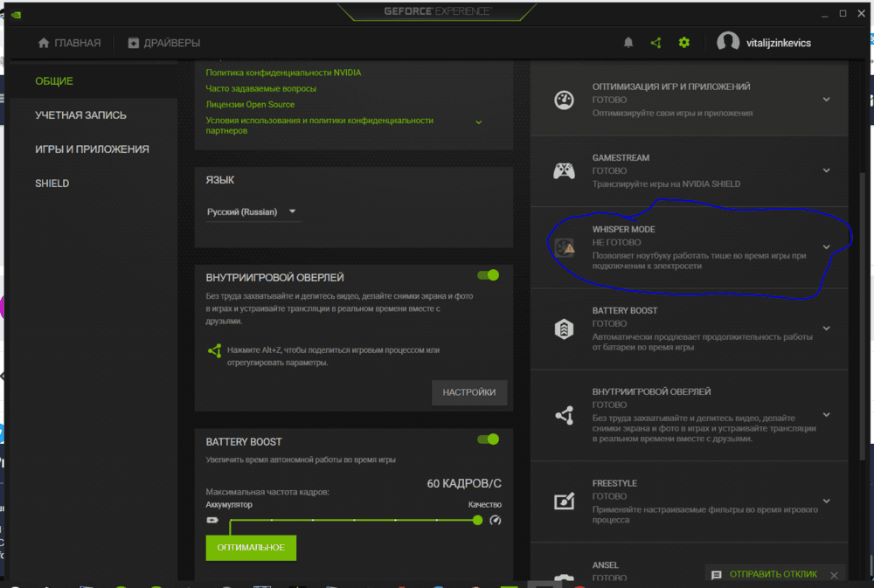Click the Battery Boost frame rate slider handle

point(477,520)
